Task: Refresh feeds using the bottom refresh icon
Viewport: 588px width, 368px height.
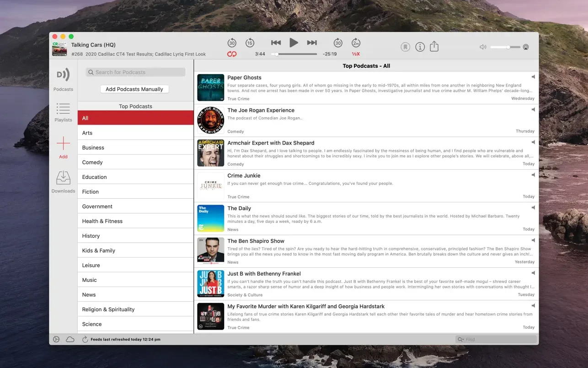Action: (x=85, y=340)
